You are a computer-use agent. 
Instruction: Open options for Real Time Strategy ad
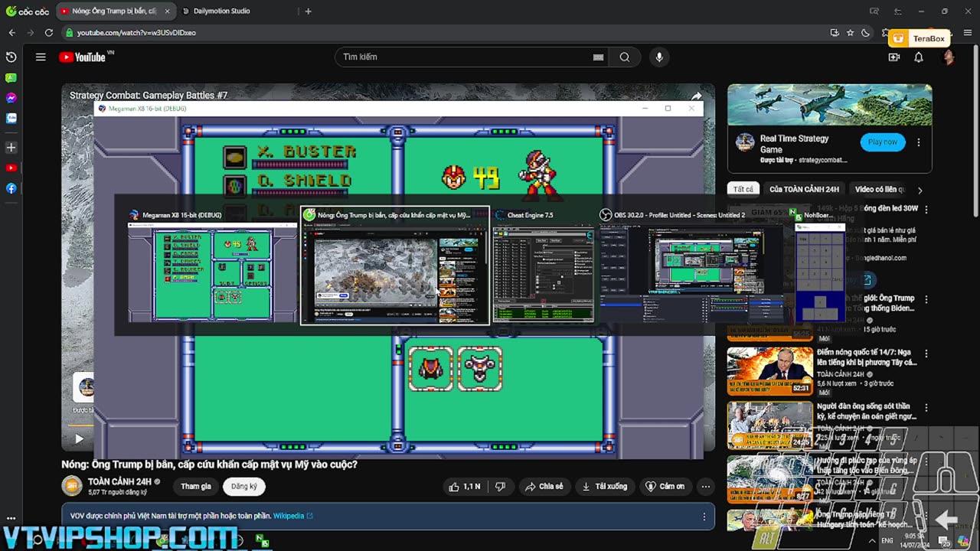pyautogui.click(x=919, y=142)
